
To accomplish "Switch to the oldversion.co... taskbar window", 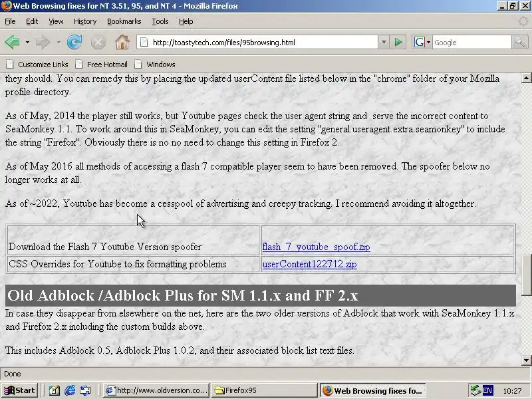I will tap(156, 390).
